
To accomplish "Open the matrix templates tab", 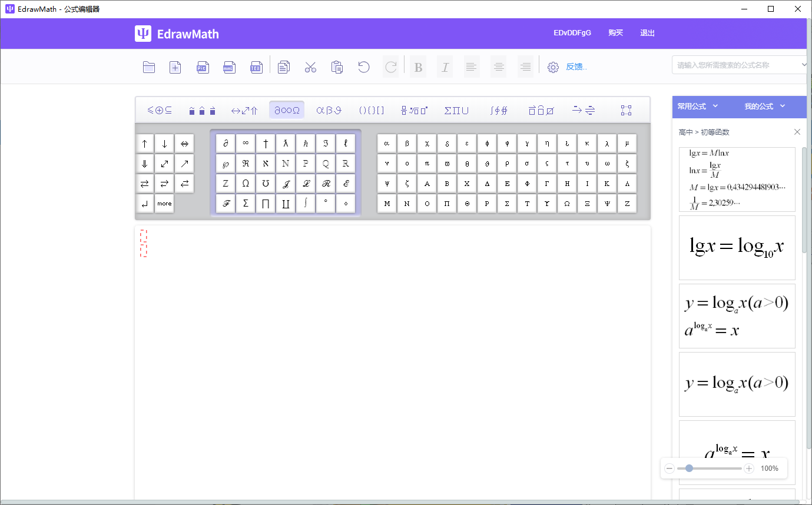I will point(626,110).
